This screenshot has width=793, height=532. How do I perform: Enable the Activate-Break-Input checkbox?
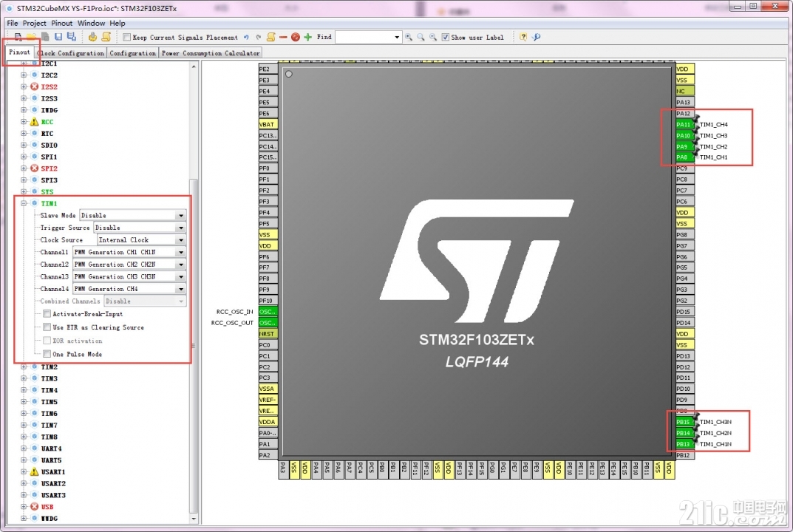pos(47,314)
